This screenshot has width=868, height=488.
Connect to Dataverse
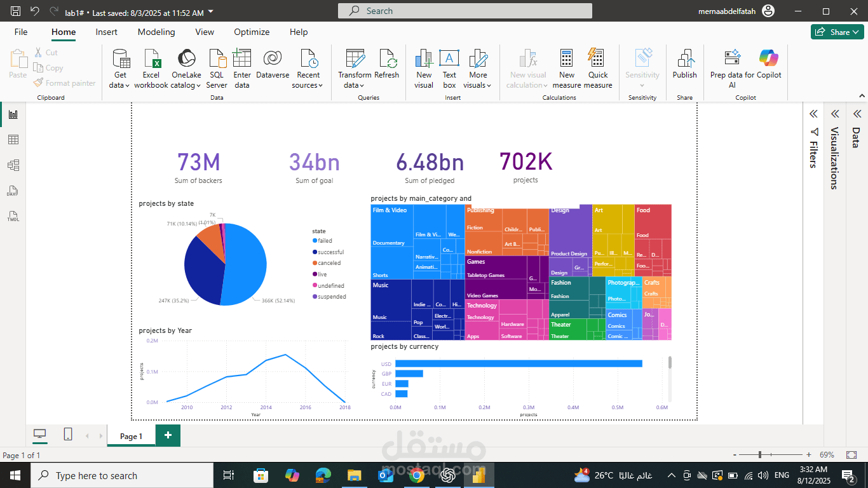coord(273,64)
